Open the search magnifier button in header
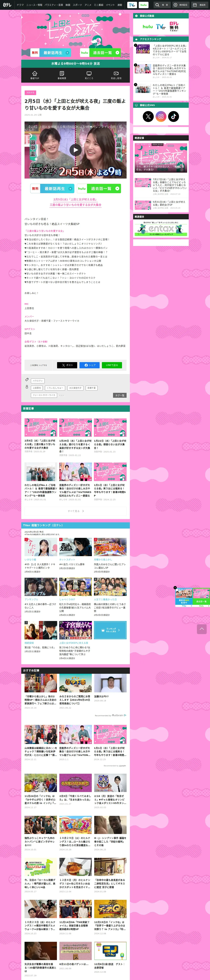Viewport: 210px width, 980px height. [x=162, y=5]
